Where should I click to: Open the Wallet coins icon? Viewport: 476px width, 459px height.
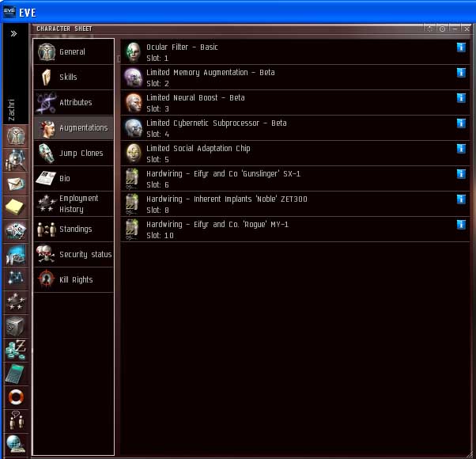pyautogui.click(x=16, y=350)
